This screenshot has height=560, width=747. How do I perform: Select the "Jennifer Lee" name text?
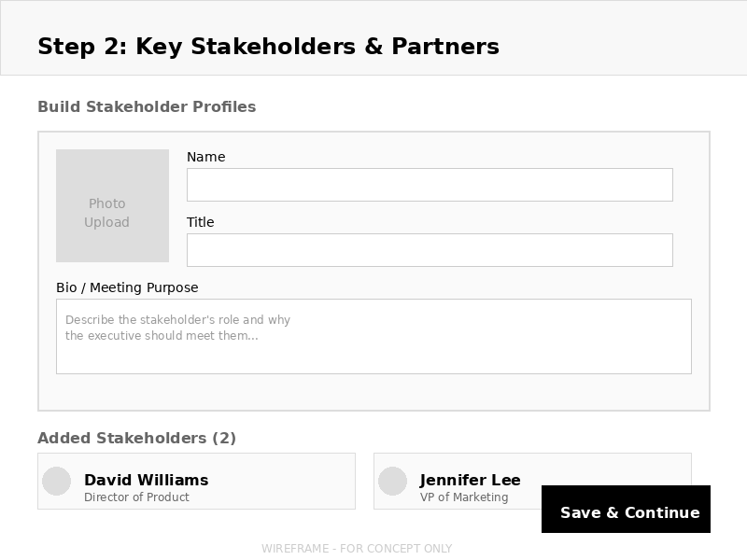coord(470,480)
